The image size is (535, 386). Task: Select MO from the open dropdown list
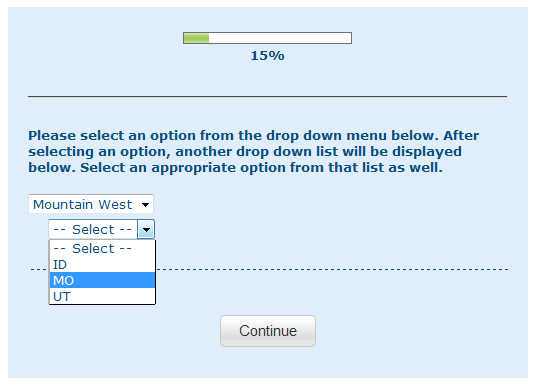102,280
